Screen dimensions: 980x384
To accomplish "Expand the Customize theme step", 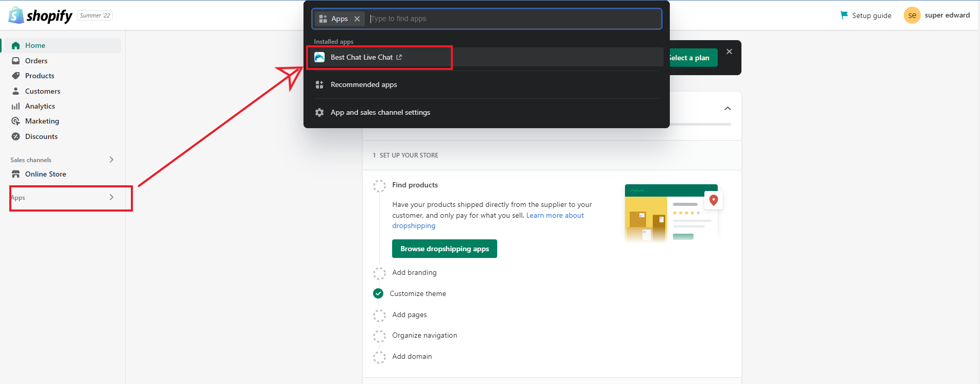I will click(418, 293).
